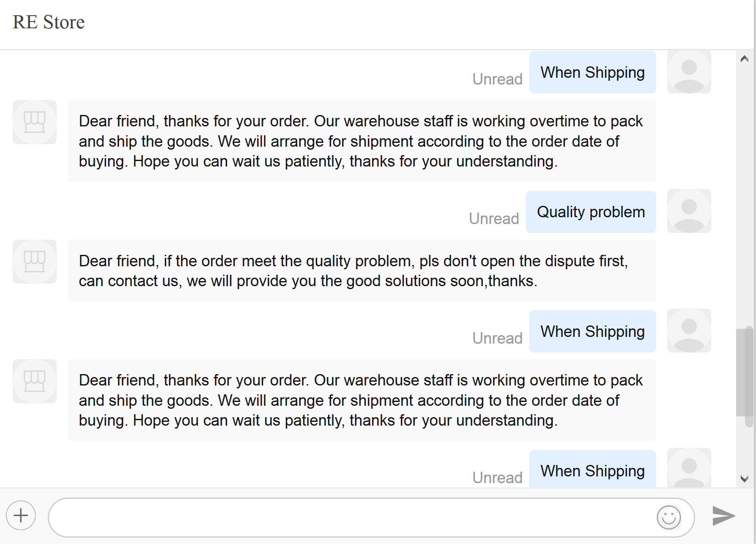Click user avatar beside Quality problem
This screenshot has height=544, width=756.
pyautogui.click(x=689, y=211)
